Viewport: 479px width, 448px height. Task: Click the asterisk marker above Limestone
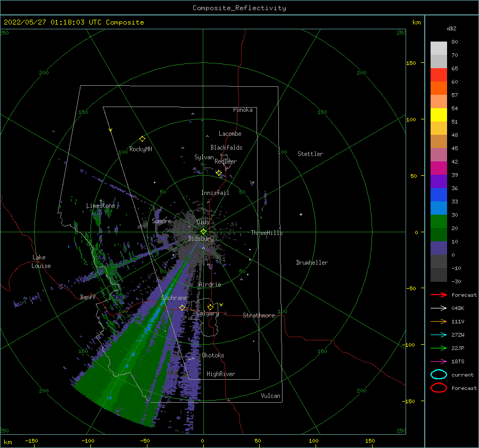point(101,201)
